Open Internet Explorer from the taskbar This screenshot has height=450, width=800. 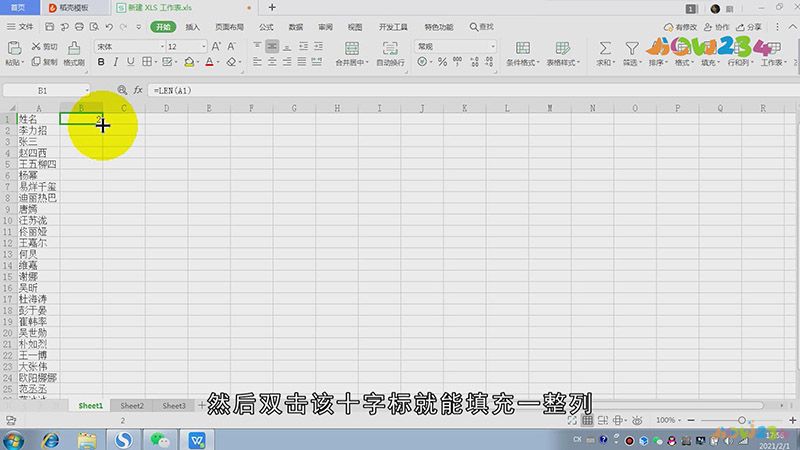(x=51, y=440)
